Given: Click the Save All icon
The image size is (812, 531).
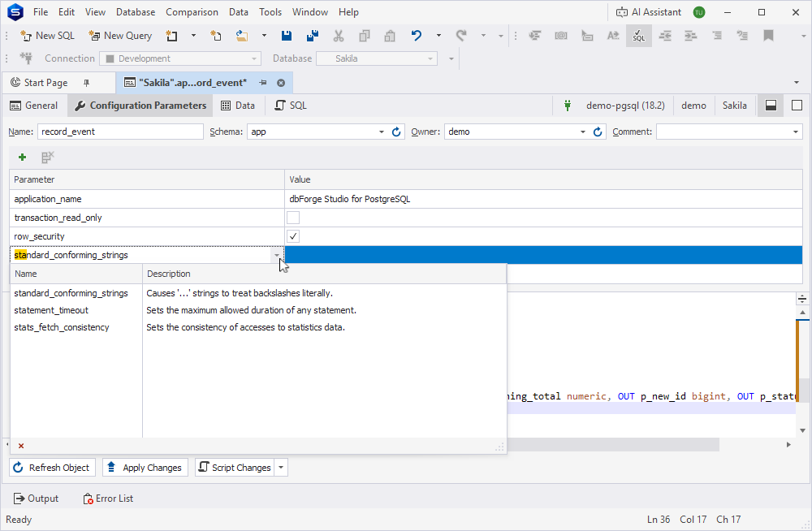Looking at the screenshot, I should (313, 36).
